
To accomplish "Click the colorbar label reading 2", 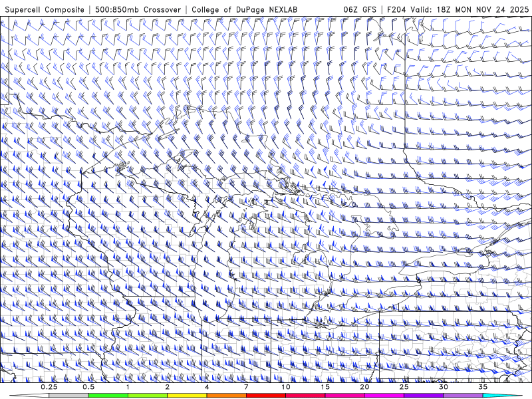I will [x=168, y=387].
